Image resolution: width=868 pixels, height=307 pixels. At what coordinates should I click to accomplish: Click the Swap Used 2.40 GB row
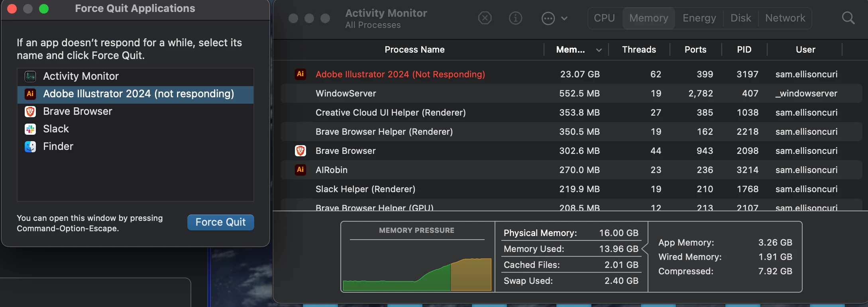pos(571,281)
